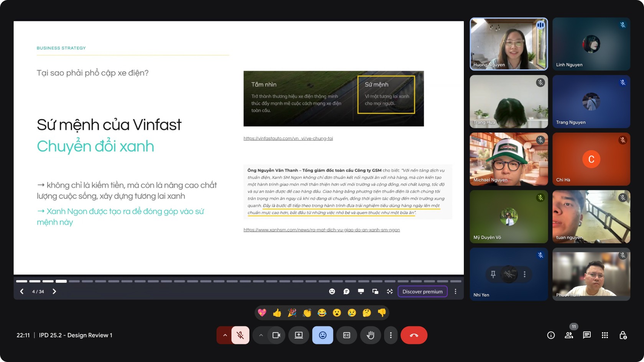
Task: Click first segment of slide progress bar
Action: pos(21,281)
